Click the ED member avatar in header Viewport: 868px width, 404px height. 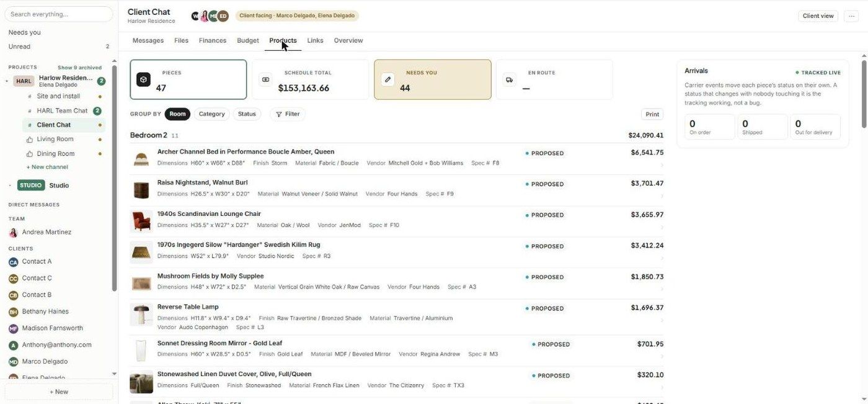pos(223,16)
